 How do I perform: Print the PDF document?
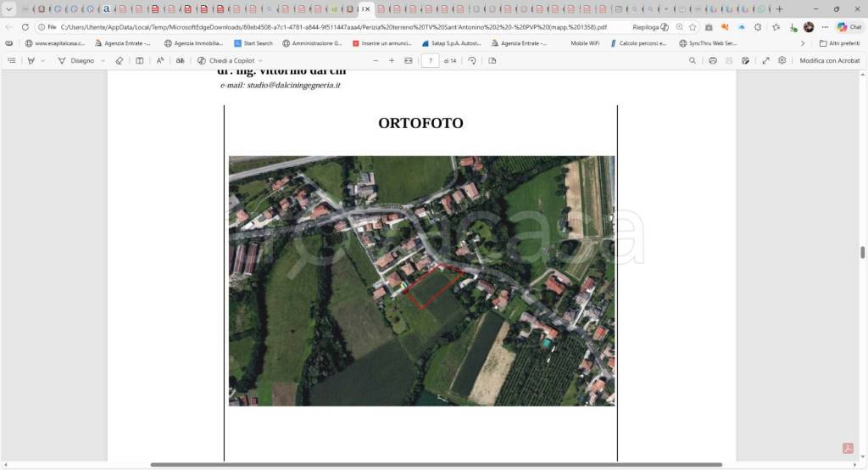(713, 61)
